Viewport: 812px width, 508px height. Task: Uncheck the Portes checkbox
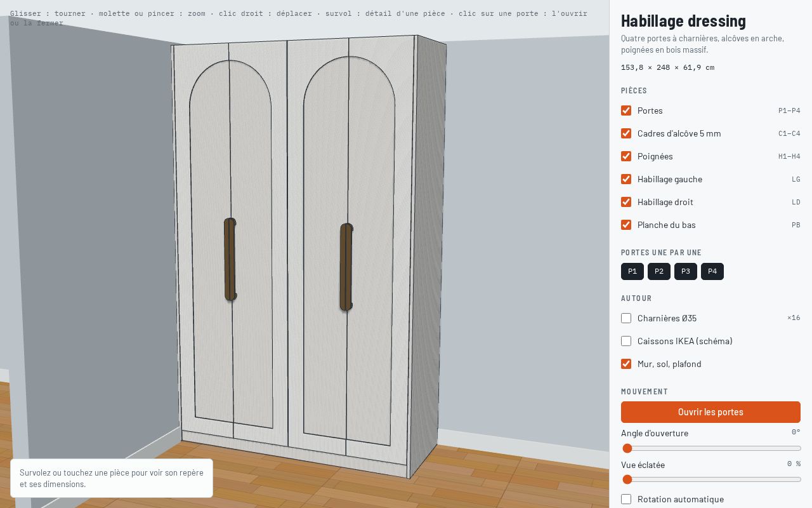pyautogui.click(x=626, y=110)
